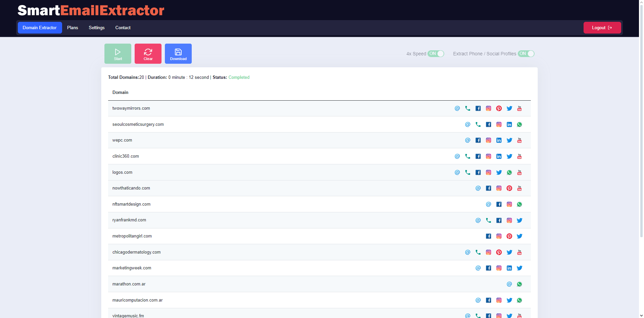This screenshot has height=318, width=644.
Task: Click the Facebook icon for nowthaticando.com
Action: (x=488, y=188)
